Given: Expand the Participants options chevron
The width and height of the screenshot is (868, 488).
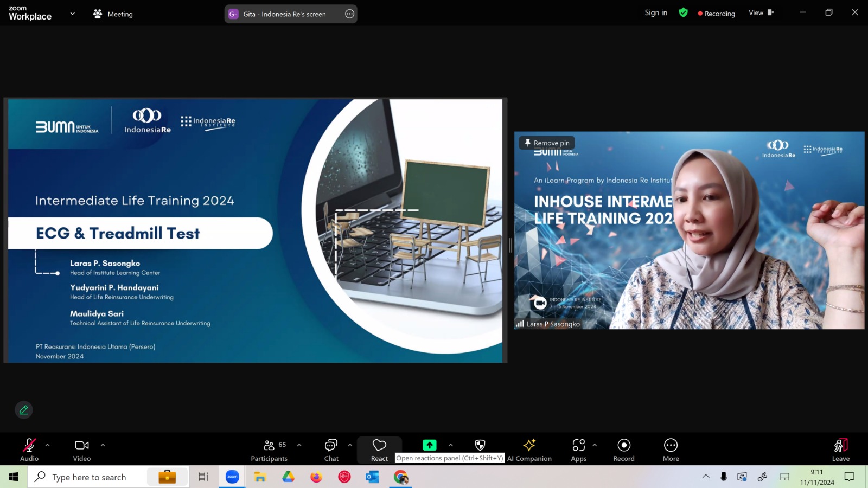Looking at the screenshot, I should pyautogui.click(x=299, y=445).
